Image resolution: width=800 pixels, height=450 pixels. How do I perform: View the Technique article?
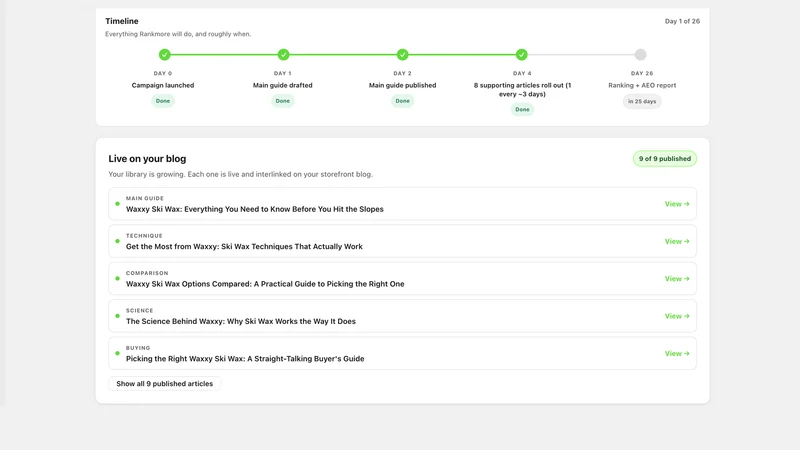(x=677, y=241)
